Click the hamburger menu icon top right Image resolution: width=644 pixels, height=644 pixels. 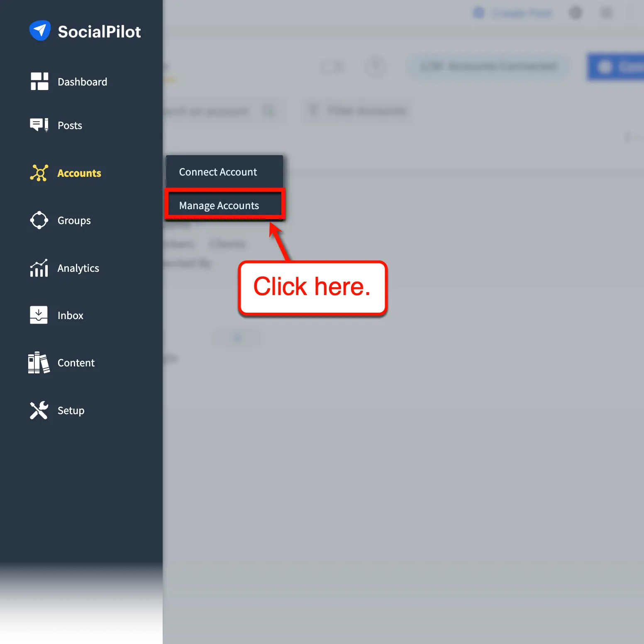[x=606, y=13]
